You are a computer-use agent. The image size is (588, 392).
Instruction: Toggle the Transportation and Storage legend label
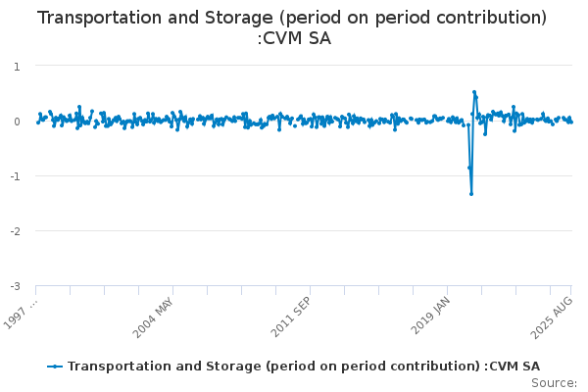tap(304, 367)
